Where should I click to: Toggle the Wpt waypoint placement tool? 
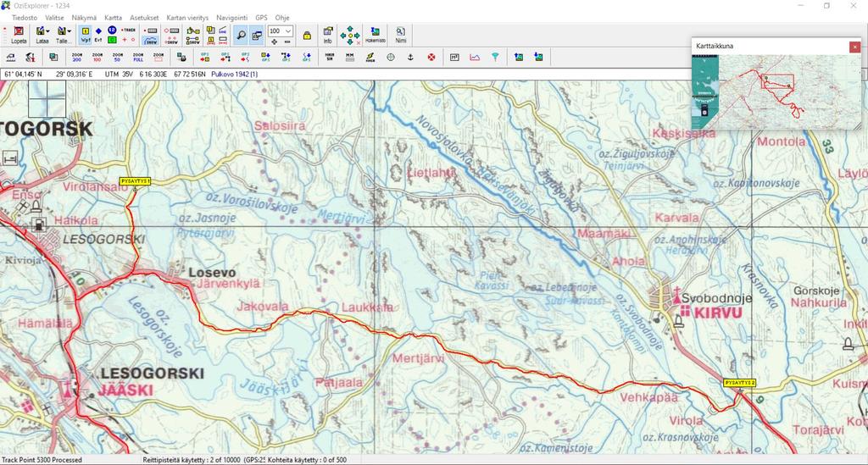coord(86,35)
